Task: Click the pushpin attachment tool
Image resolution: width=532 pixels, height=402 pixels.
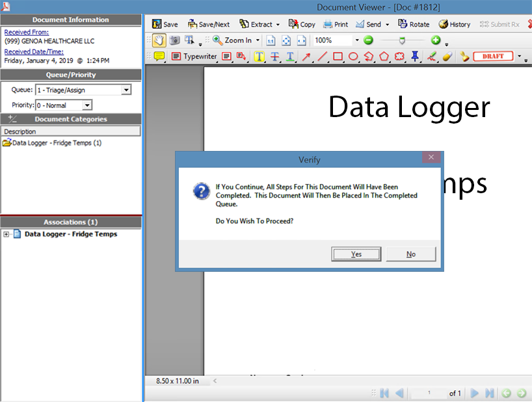Action: click(415, 57)
